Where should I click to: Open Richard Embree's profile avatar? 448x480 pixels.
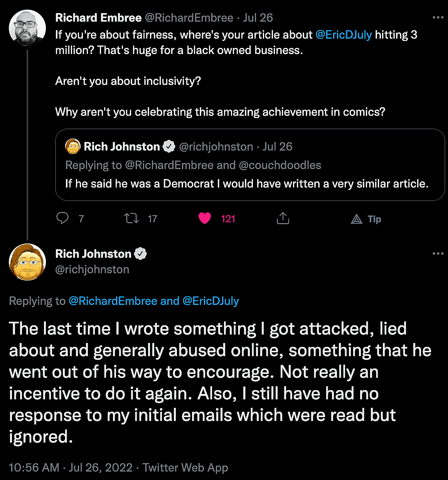27,28
